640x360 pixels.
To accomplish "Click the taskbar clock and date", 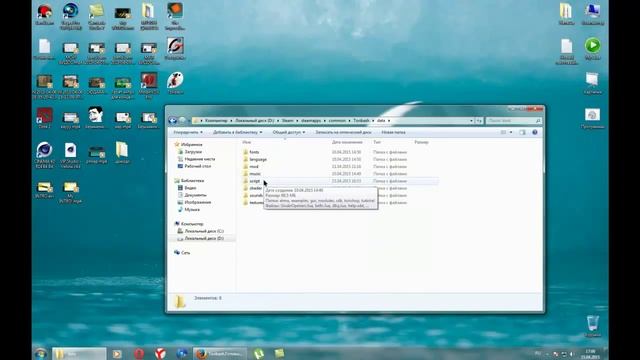I will tap(590, 354).
